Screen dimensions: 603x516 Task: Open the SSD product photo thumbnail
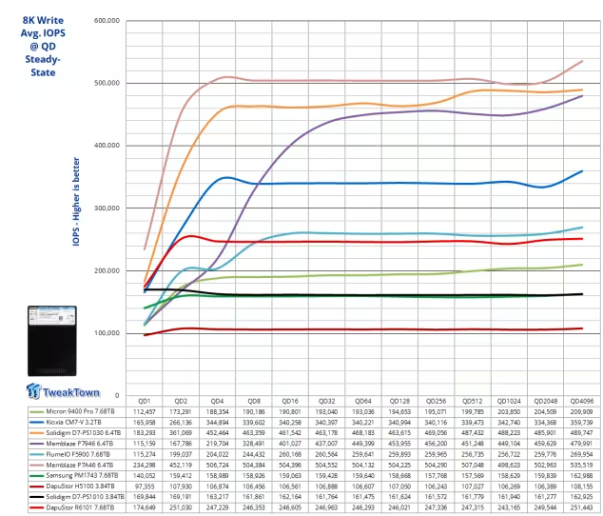tap(52, 341)
